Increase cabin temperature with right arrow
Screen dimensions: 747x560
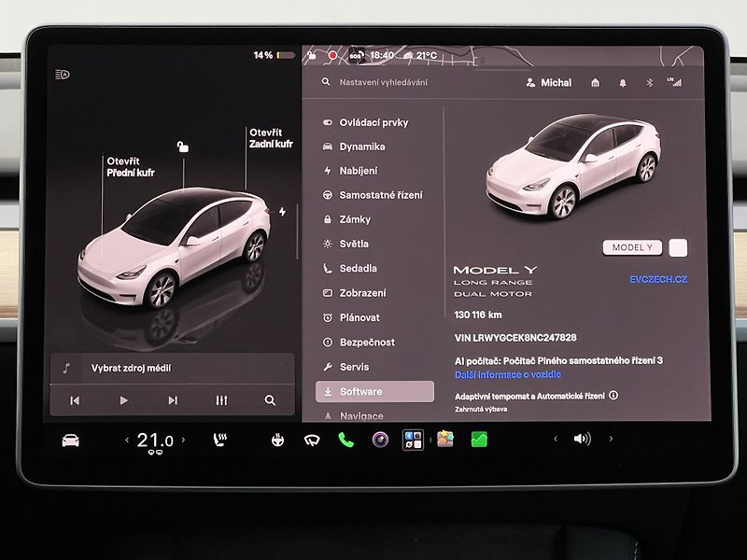(183, 441)
